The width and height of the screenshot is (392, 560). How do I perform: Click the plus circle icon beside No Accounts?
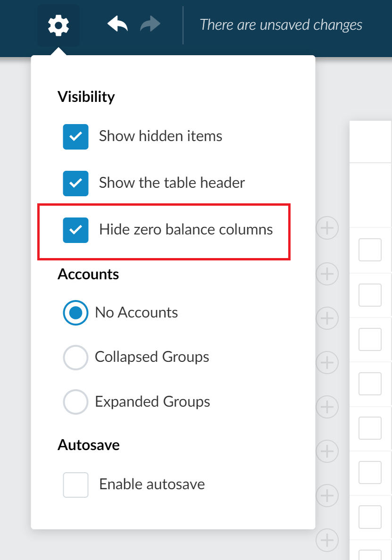click(x=327, y=318)
